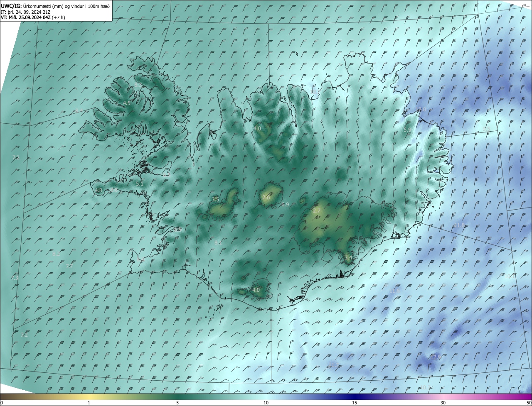532x406 pixels.
Task: Click the 4.5 value on the Westfjords
Action: (x=127, y=103)
